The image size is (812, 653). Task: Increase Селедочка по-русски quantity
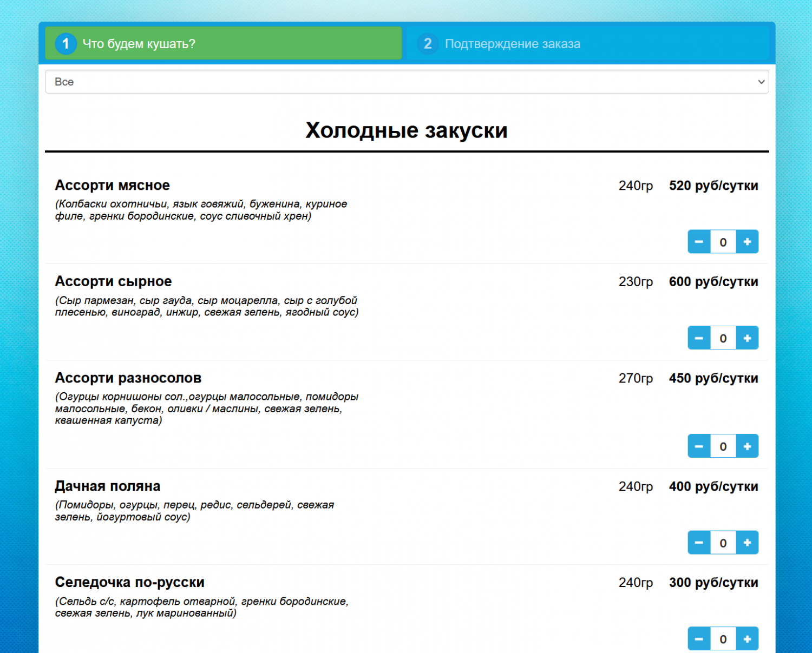point(747,639)
